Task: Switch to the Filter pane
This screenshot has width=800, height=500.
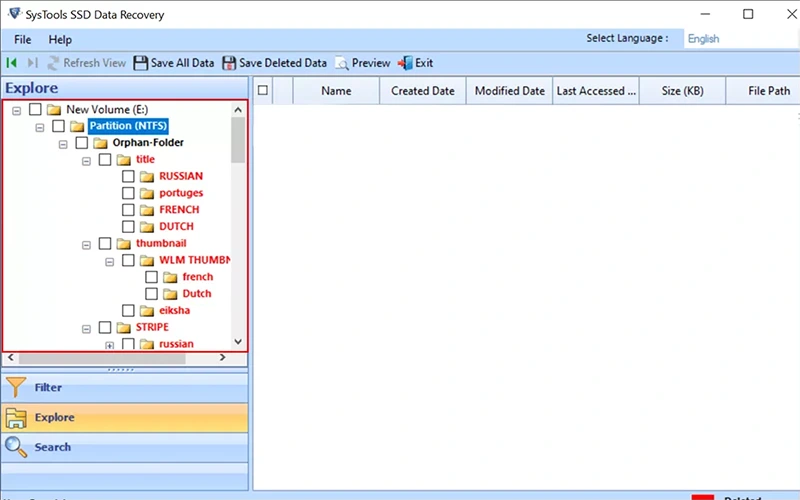Action: click(x=125, y=387)
